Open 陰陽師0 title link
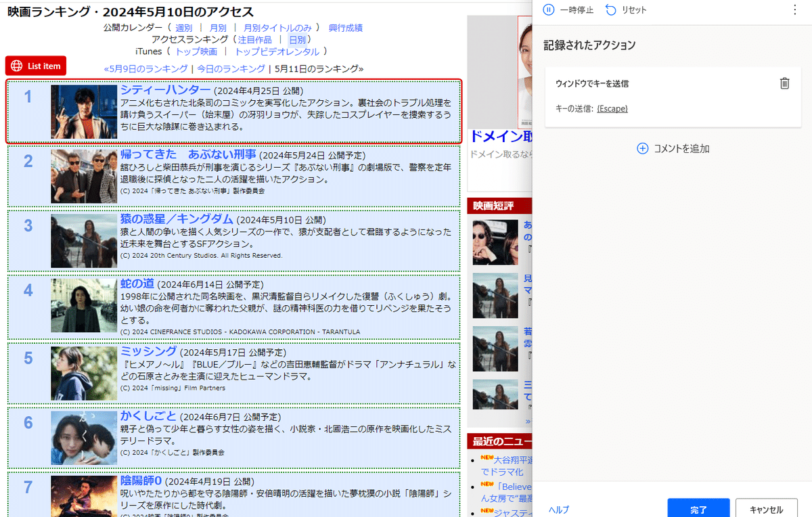The image size is (812, 517). coord(141,480)
